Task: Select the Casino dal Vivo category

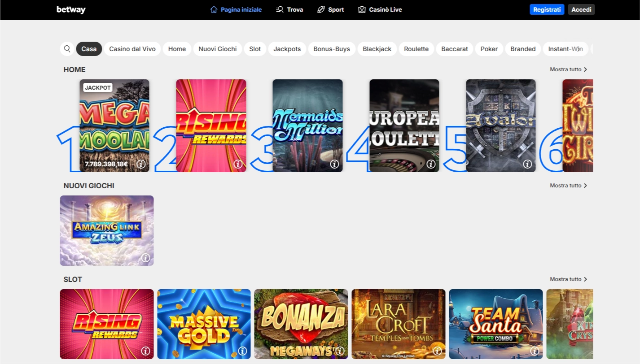Action: pos(132,49)
